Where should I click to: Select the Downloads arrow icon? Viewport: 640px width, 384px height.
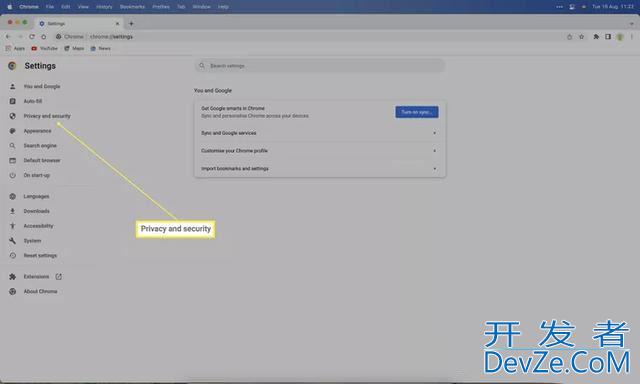click(13, 211)
